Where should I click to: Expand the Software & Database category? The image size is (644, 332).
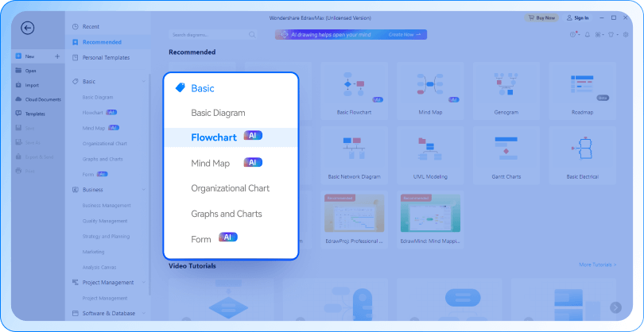click(143, 314)
